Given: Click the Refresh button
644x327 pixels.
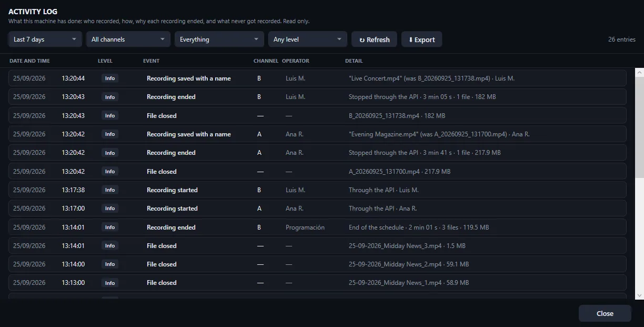Looking at the screenshot, I should pyautogui.click(x=374, y=39).
